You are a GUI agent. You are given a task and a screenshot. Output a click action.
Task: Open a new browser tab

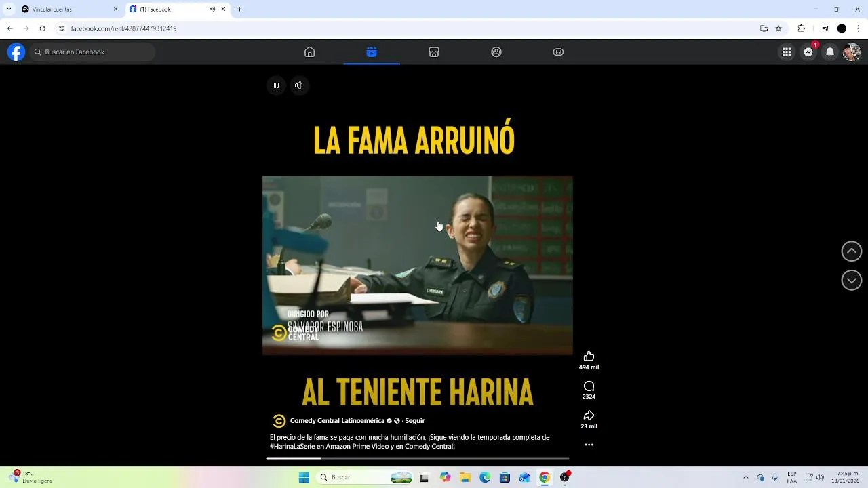[239, 9]
